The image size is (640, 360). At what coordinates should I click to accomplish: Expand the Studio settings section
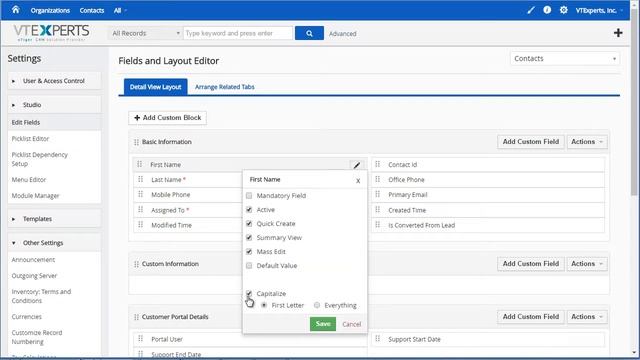[54, 105]
